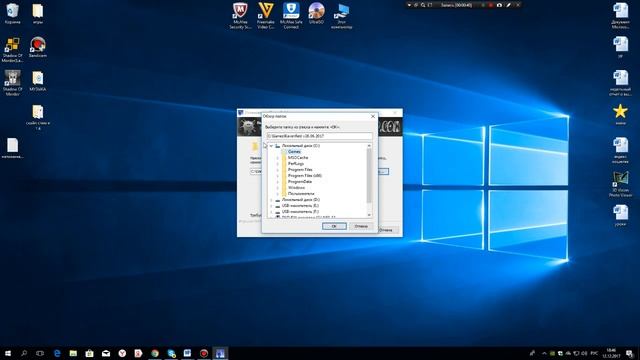Click Отмена in the folder browse dialog
The image size is (640, 360).
[x=361, y=226]
